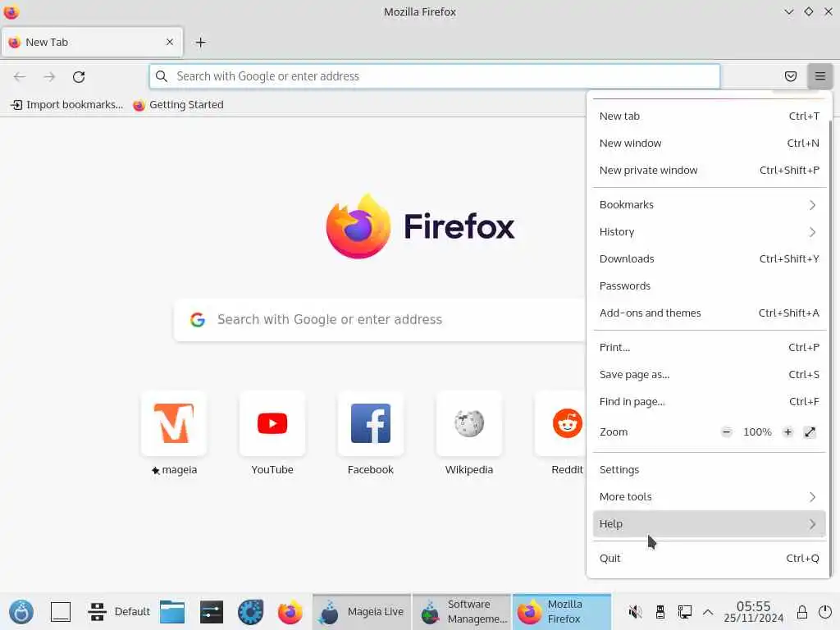The width and height of the screenshot is (840, 630).
Task: Reload the current page
Action: (79, 76)
